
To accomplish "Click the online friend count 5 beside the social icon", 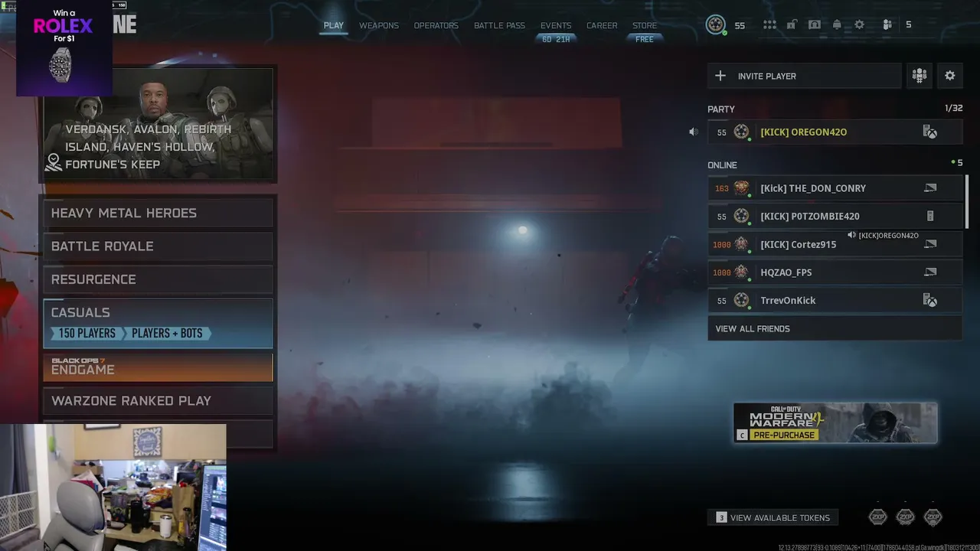I will 909,25.
